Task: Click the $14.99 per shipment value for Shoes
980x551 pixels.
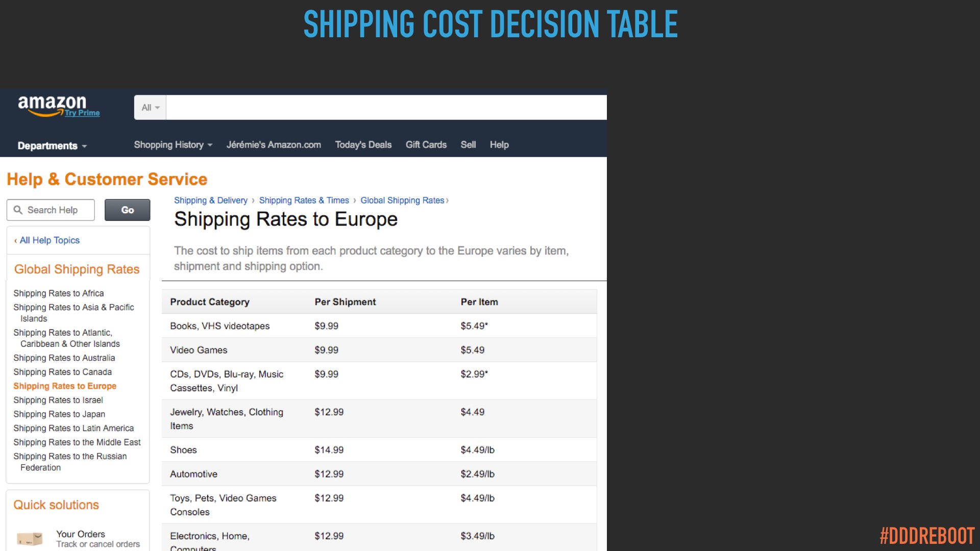Action: coord(329,450)
